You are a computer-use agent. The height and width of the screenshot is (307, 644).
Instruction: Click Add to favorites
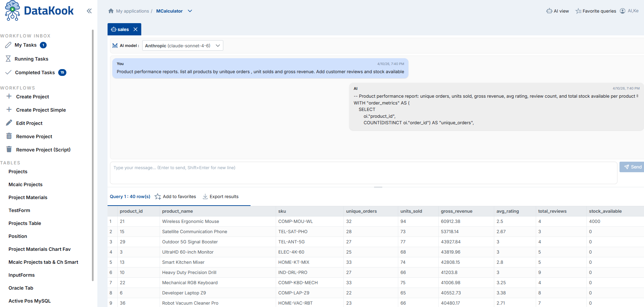tap(175, 196)
